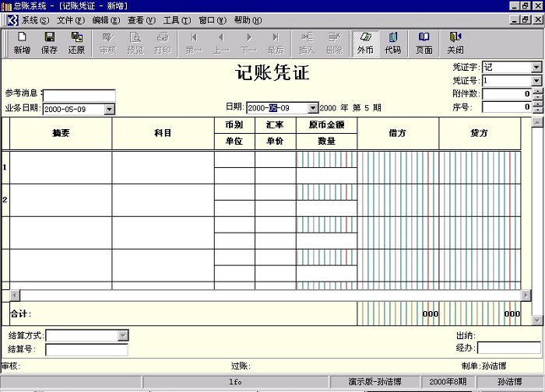Click the 代码 (Code) toolbar icon

[x=393, y=43]
